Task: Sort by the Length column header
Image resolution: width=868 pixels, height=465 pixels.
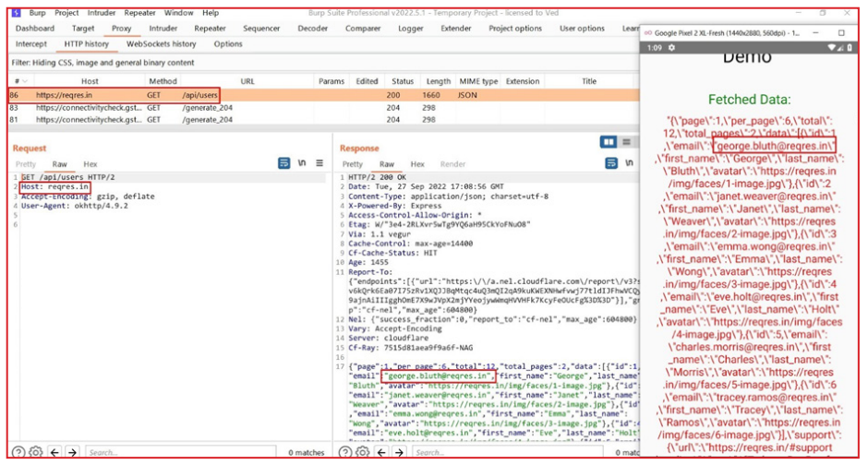Action: click(439, 81)
